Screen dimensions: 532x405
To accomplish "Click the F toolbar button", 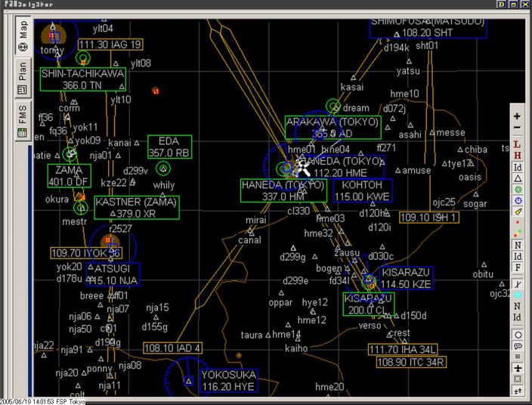I will click(518, 267).
